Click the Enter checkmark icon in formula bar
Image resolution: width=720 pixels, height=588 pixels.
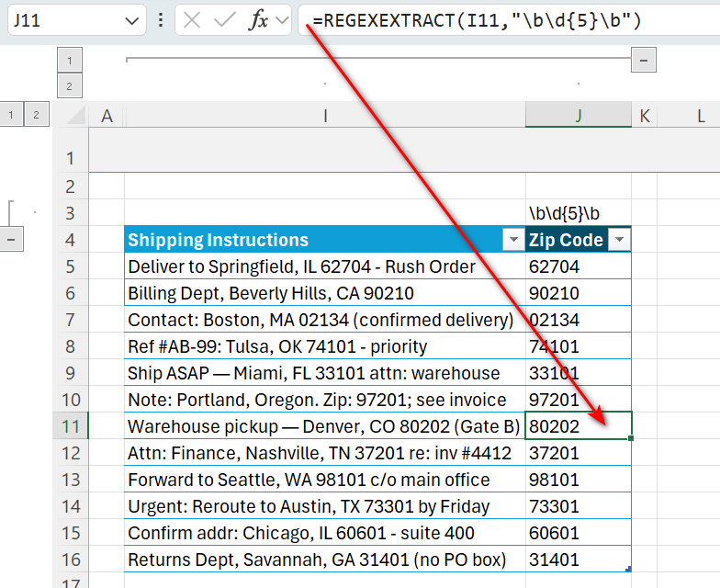(225, 20)
